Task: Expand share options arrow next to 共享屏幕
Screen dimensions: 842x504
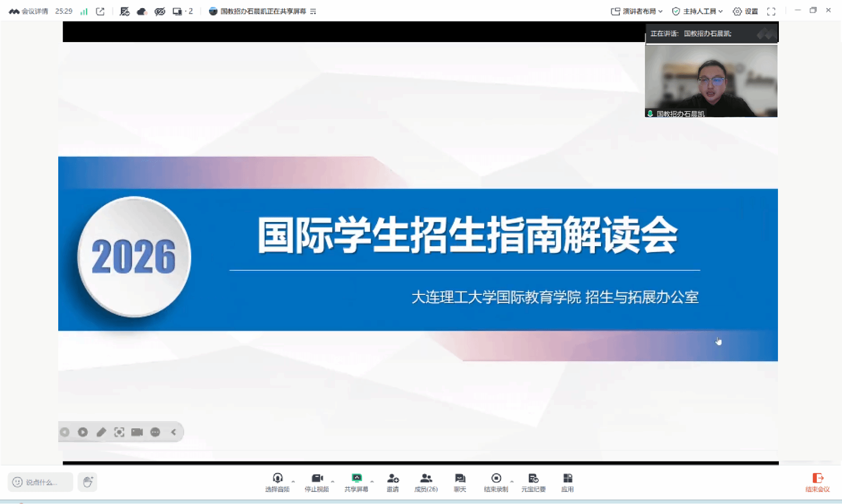Action: (372, 482)
